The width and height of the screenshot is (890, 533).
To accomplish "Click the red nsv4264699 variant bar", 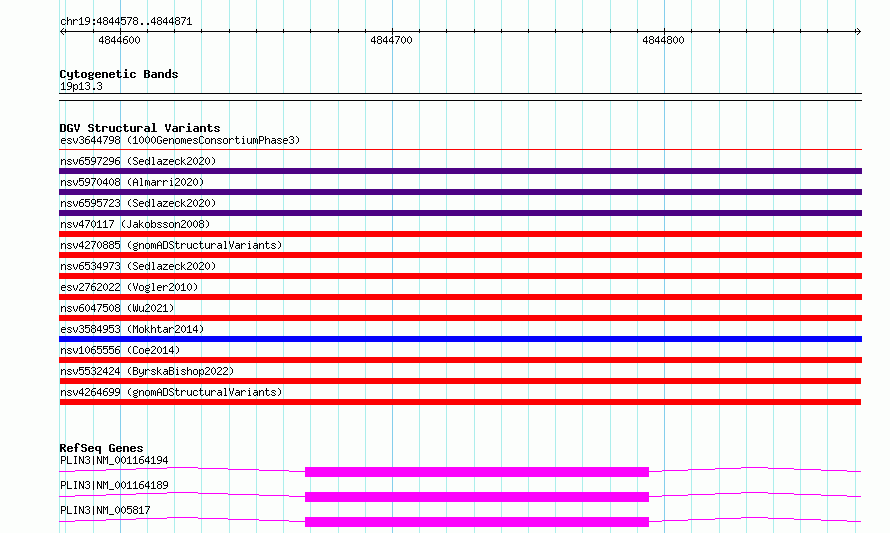I will pyautogui.click(x=460, y=402).
